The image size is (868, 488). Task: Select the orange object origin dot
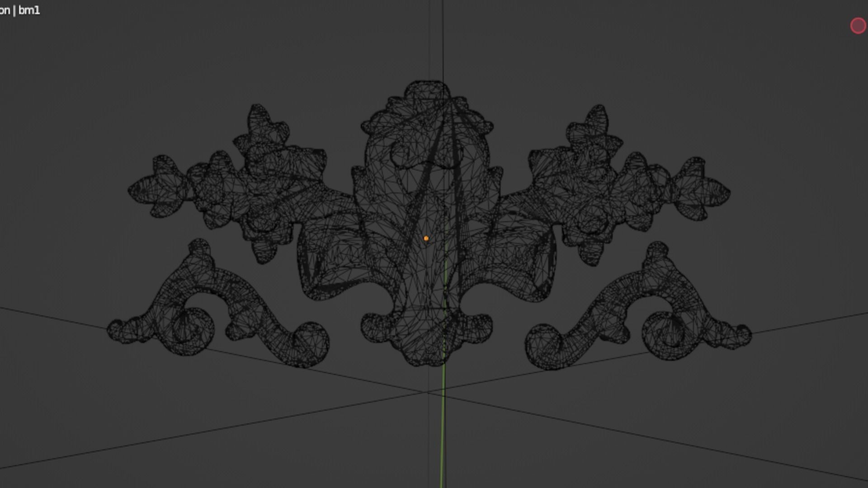pyautogui.click(x=426, y=239)
